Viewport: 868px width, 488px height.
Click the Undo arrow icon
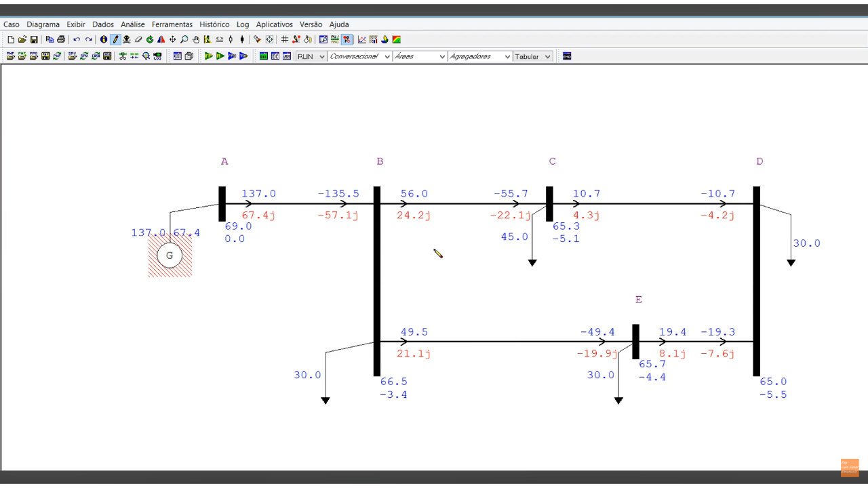(77, 40)
